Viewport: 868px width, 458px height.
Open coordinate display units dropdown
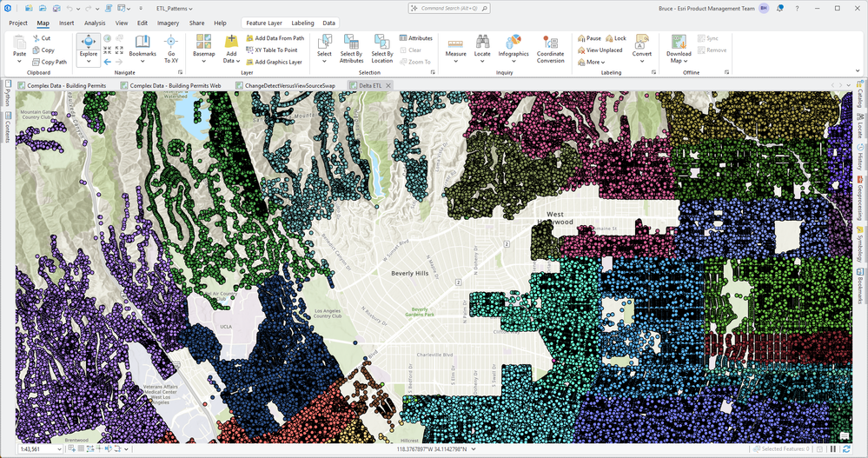[x=474, y=449]
